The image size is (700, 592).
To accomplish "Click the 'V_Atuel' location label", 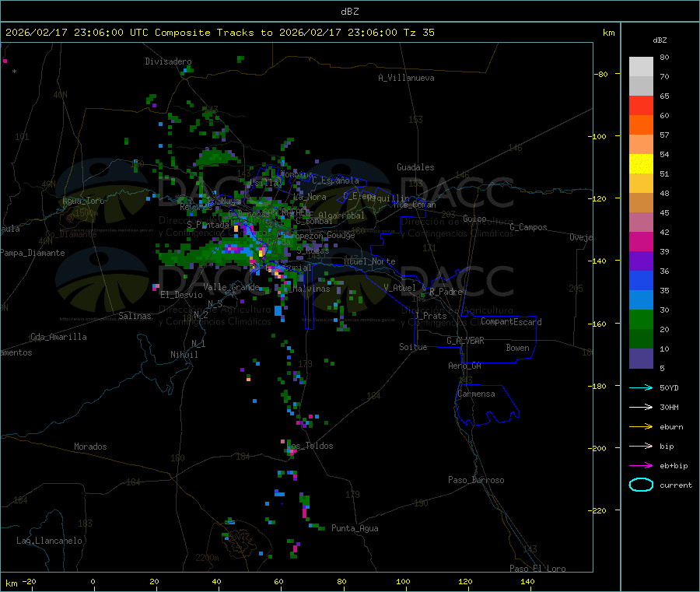I will point(400,288).
